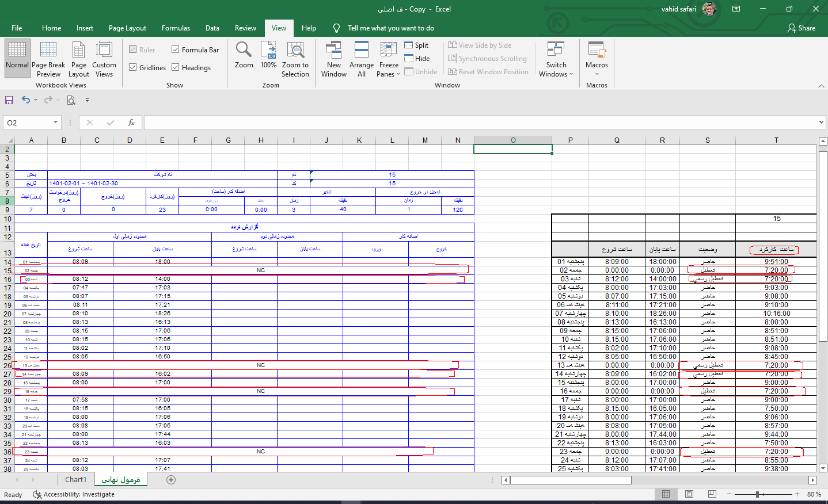Click the Select All corner button
The height and width of the screenshot is (504, 828).
[x=7, y=140]
